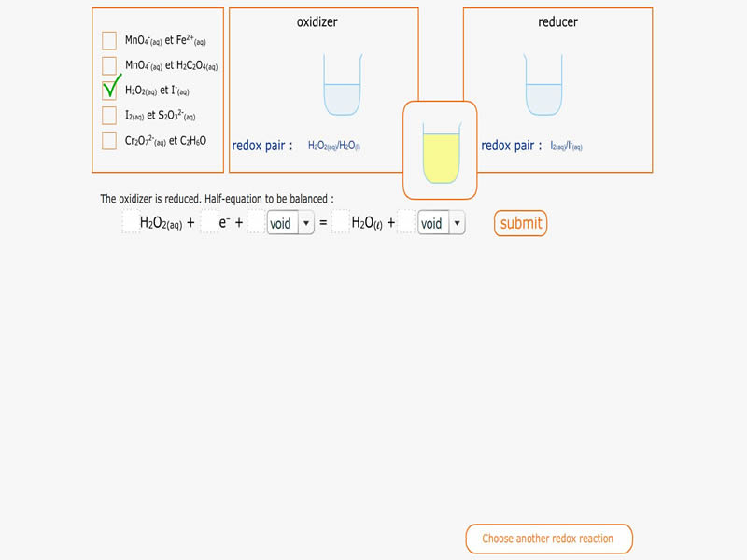747x560 pixels.
Task: Click the submit button
Action: (x=520, y=223)
